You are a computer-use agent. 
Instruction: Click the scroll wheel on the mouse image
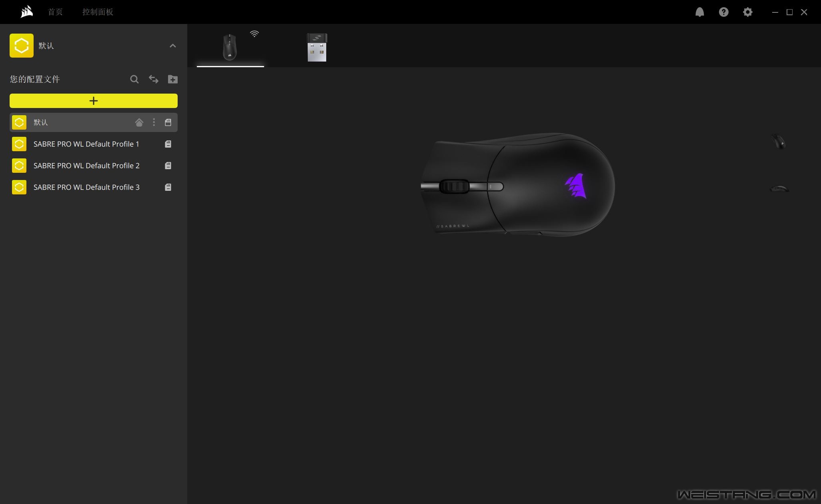pos(454,186)
